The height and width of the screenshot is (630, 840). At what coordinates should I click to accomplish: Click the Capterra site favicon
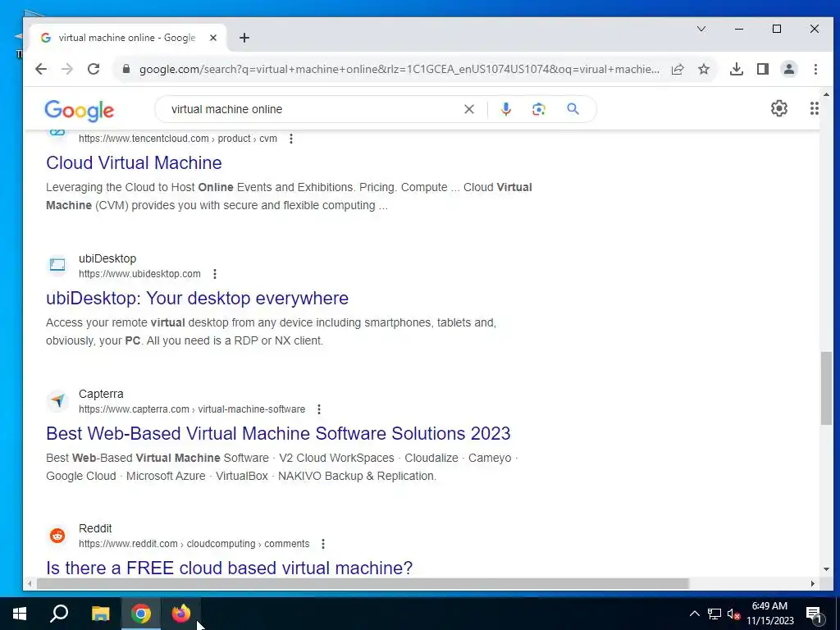pyautogui.click(x=57, y=400)
